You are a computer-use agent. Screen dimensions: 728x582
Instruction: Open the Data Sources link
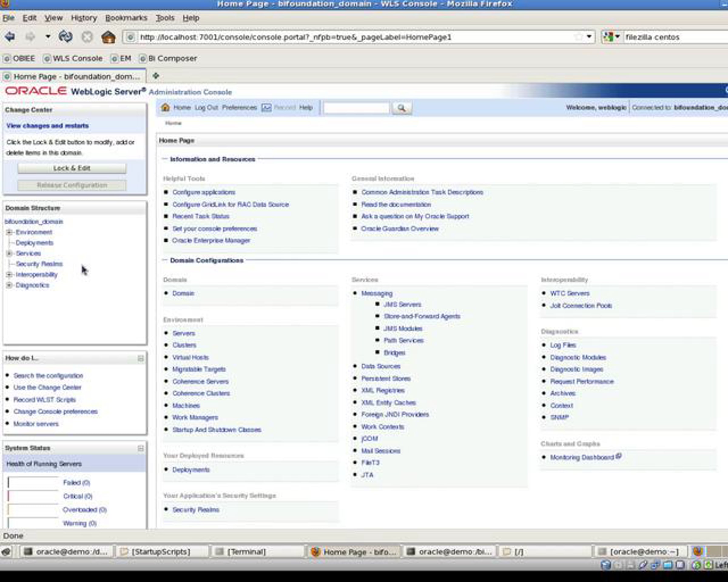point(381,366)
